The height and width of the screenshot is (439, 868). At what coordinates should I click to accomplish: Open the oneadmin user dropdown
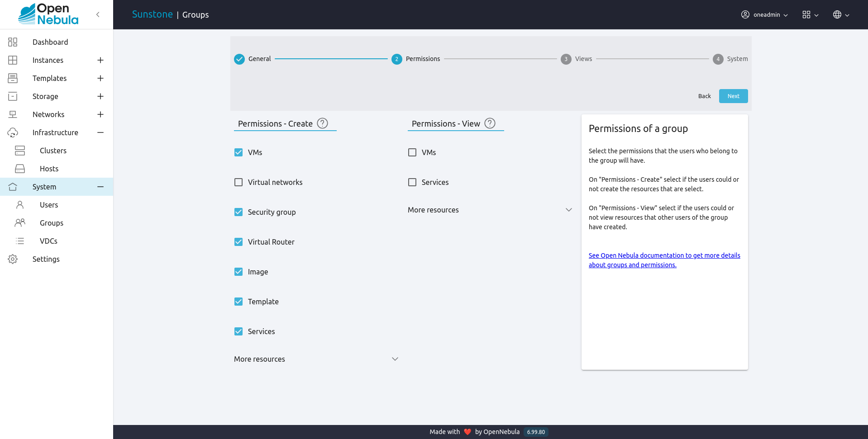(x=764, y=14)
